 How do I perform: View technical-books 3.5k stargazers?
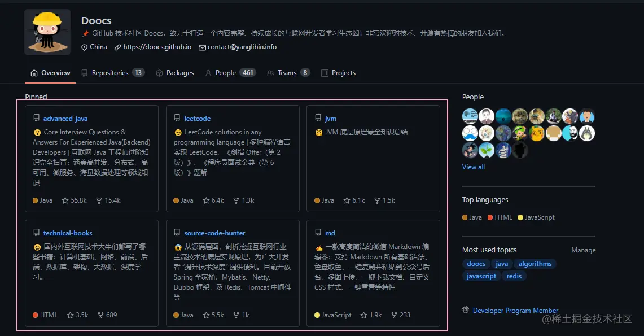78,315
